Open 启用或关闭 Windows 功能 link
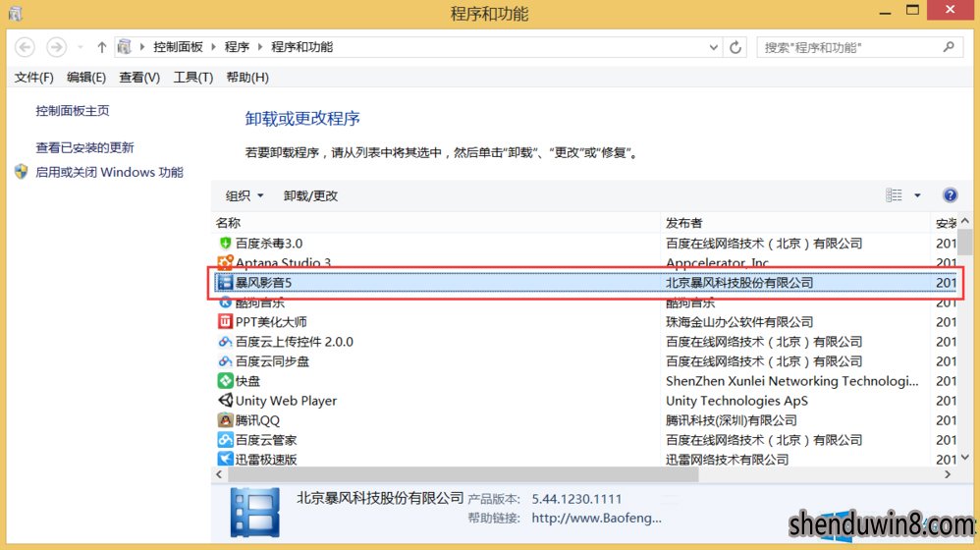This screenshot has height=550, width=980. [x=109, y=172]
